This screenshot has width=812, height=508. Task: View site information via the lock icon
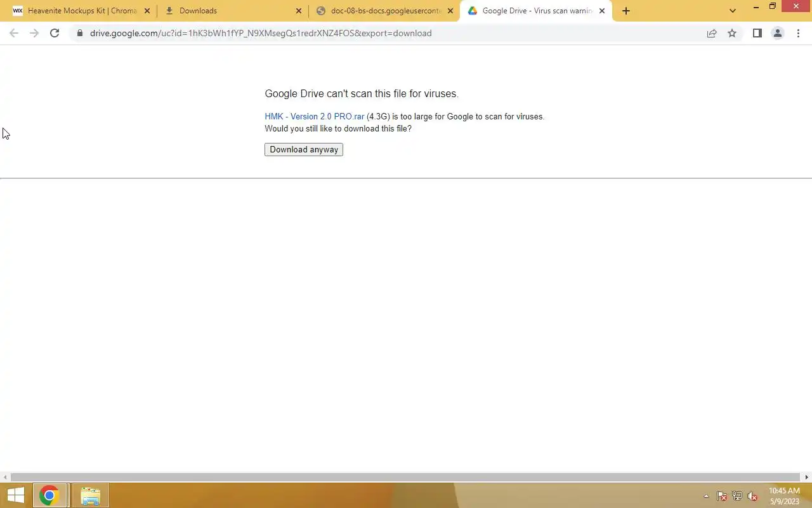79,33
